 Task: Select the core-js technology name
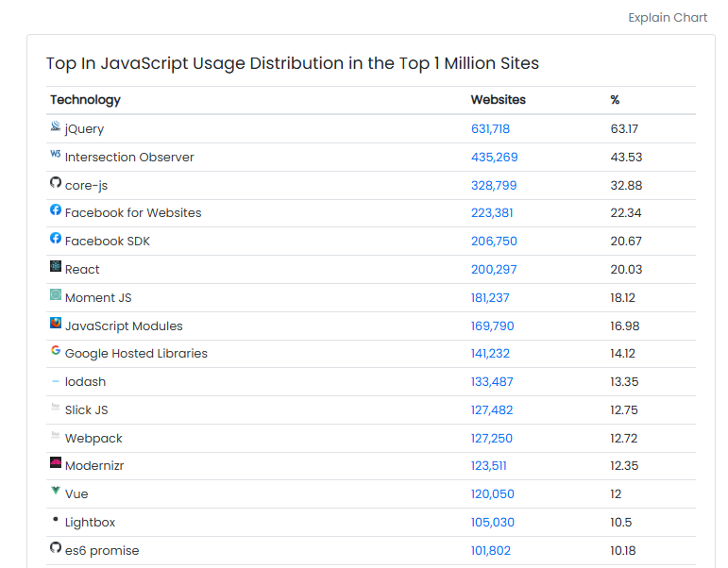point(86,186)
